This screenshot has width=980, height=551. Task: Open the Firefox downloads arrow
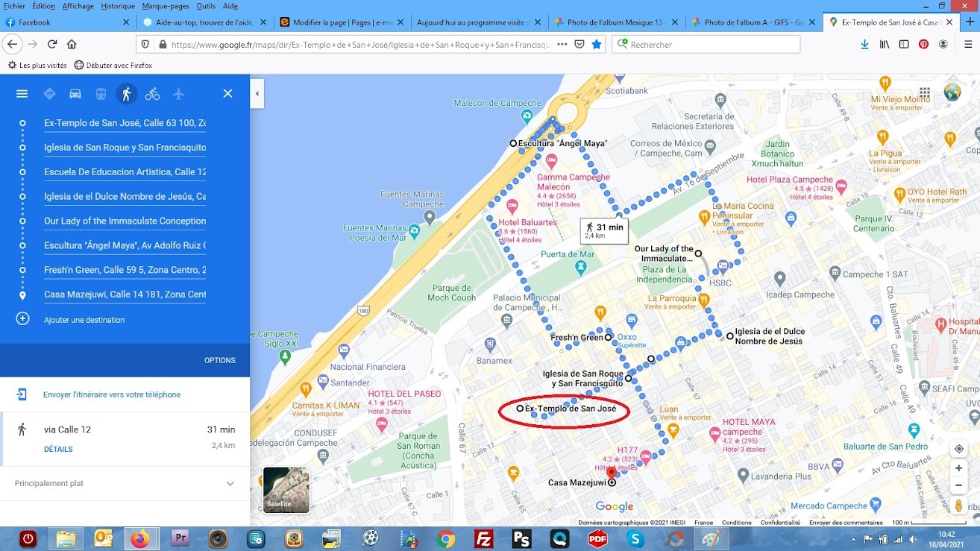pyautogui.click(x=864, y=44)
